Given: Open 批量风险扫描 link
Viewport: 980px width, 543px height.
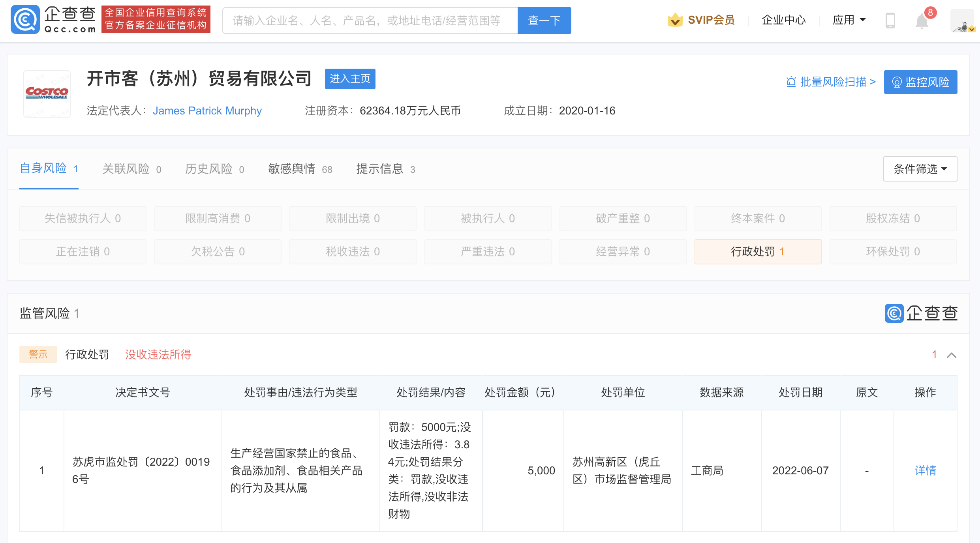Looking at the screenshot, I should [x=837, y=82].
